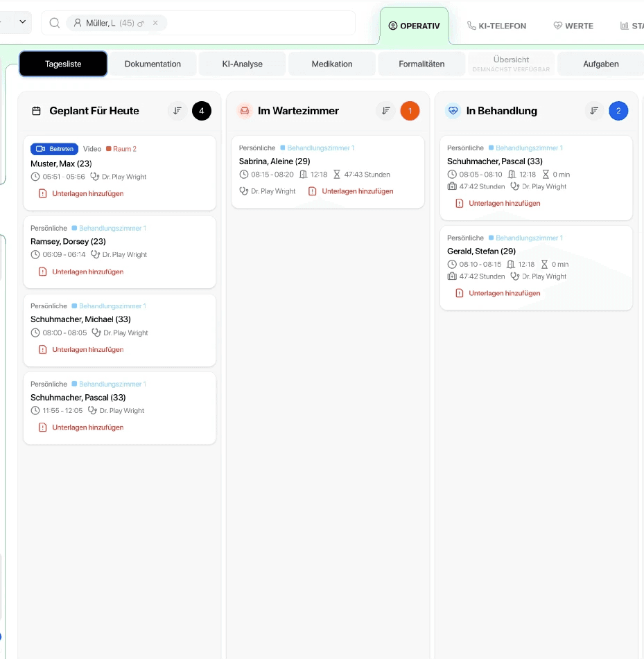Open Schuhmacher, Pascal in Geplant column

[78, 398]
